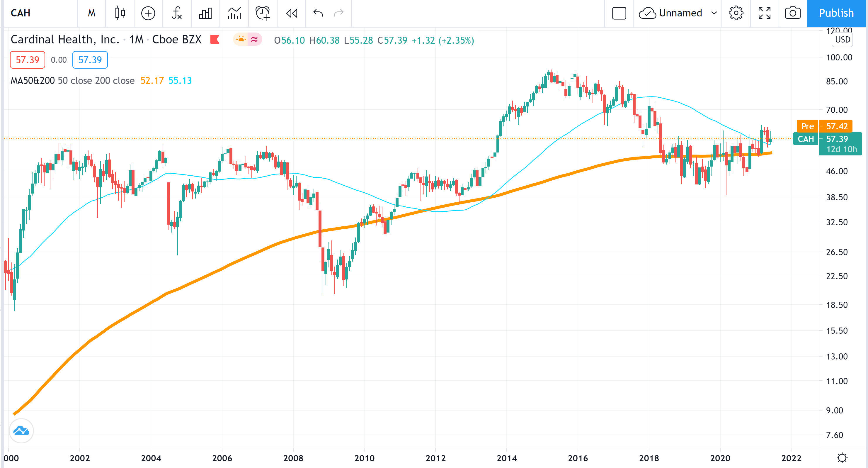Viewport: 868px width, 468px height.
Task: Add a comparison symbol with plus icon
Action: [x=148, y=13]
